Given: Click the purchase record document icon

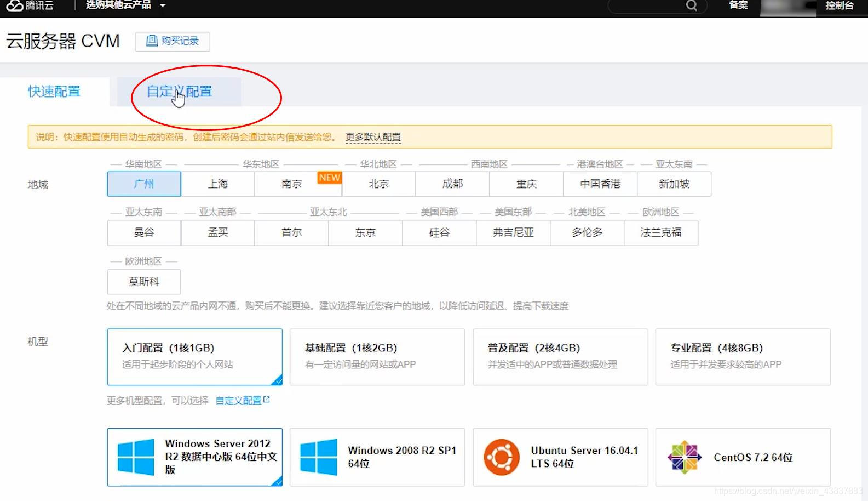Looking at the screenshot, I should point(152,41).
